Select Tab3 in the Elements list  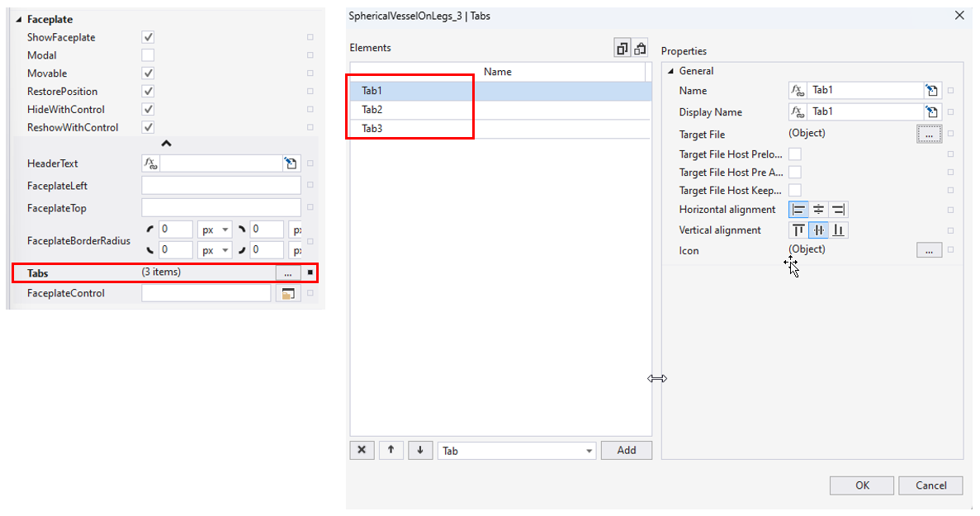[x=372, y=129]
